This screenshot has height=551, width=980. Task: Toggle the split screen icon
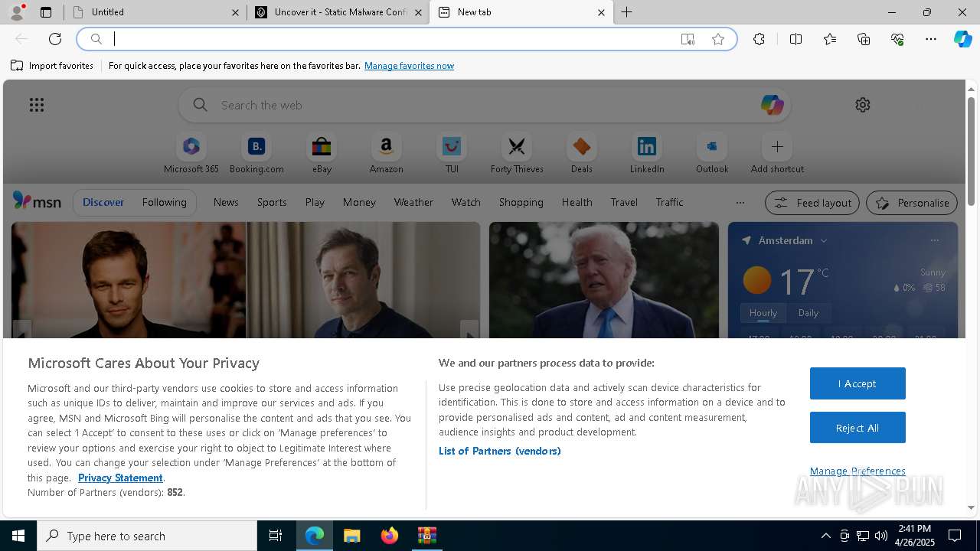(795, 39)
